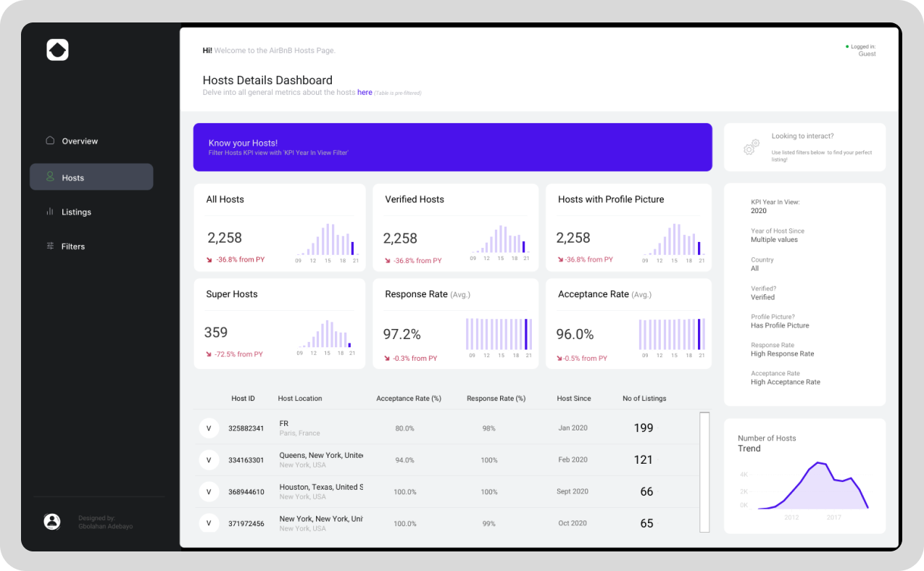Image resolution: width=924 pixels, height=571 pixels.
Task: Click the V badge for host 368944610
Action: tap(209, 492)
